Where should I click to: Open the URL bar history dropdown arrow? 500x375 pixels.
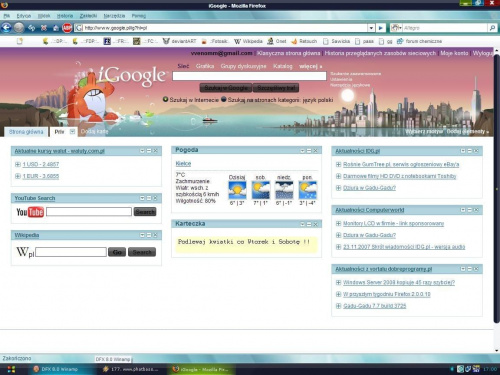[x=371, y=28]
